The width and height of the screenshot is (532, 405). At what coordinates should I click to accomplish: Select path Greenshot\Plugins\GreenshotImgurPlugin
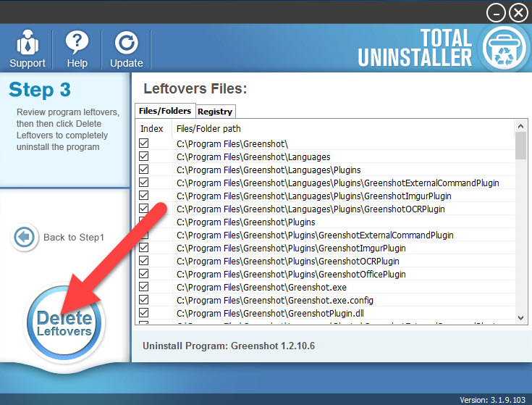(x=291, y=249)
